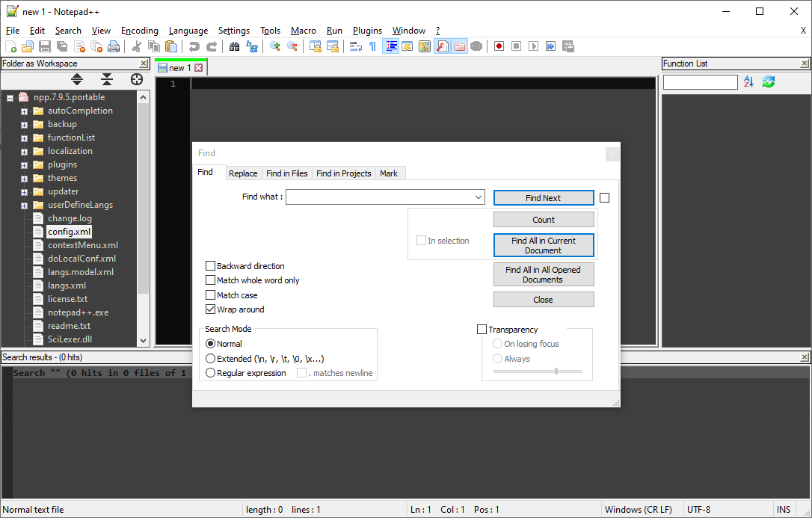Screen dimensions: 812x518
Task: Toggle the Indent Guide toolbar icon
Action: pos(390,46)
